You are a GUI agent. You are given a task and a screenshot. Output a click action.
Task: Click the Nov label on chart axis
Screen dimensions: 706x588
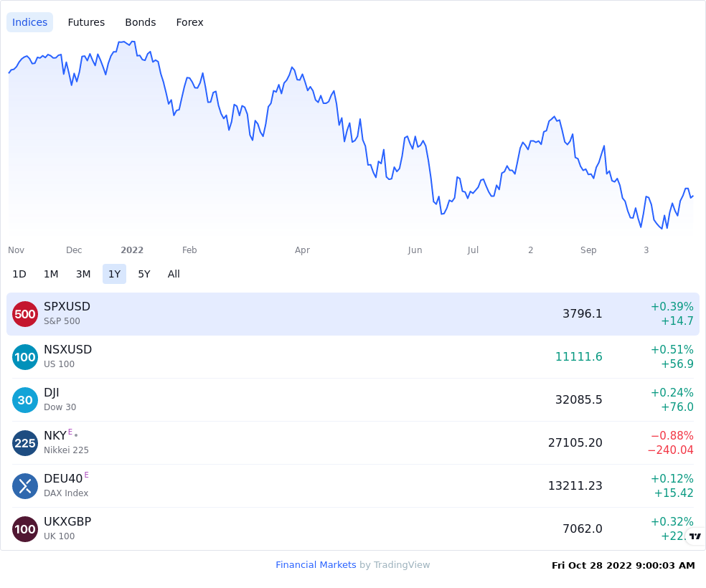point(17,250)
